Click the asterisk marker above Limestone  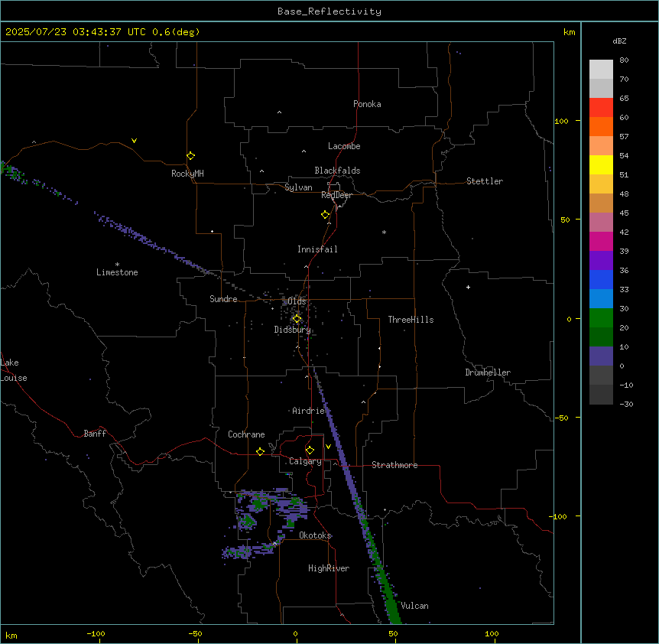click(117, 265)
